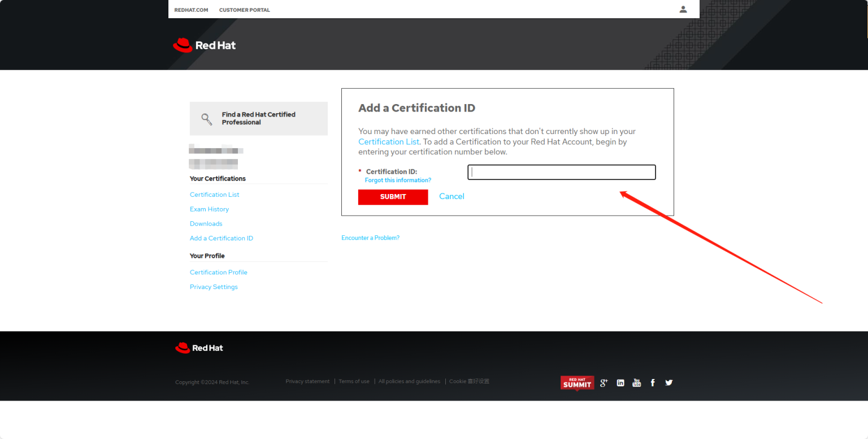Open REDHAT.COM in top navigation

click(x=191, y=10)
